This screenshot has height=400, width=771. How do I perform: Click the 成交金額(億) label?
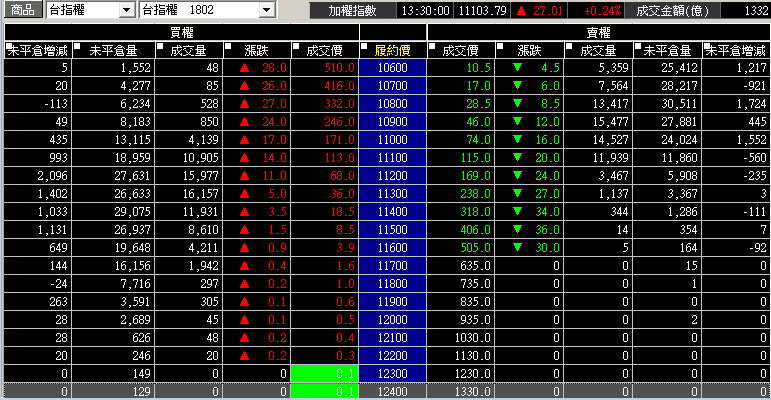pos(672,11)
